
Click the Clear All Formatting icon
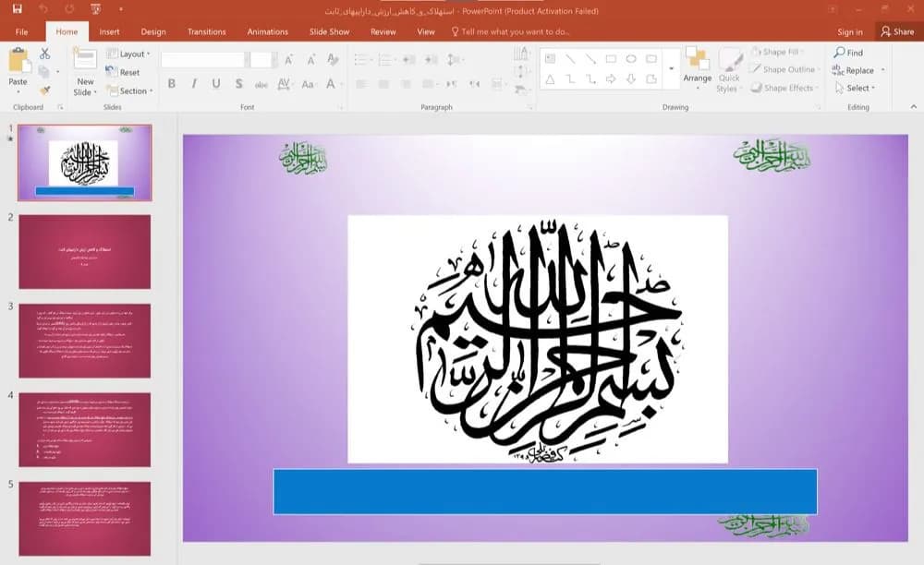(333, 59)
